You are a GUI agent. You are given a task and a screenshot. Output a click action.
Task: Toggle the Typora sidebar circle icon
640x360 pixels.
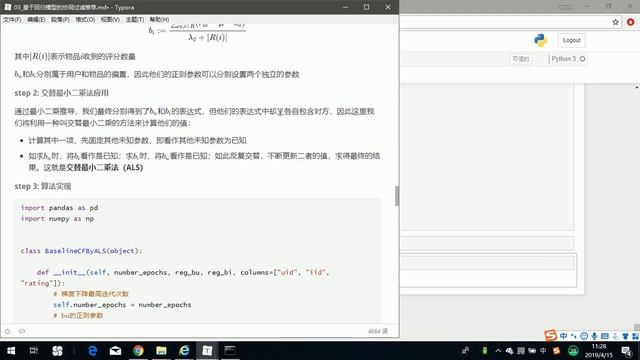[x=7, y=331]
